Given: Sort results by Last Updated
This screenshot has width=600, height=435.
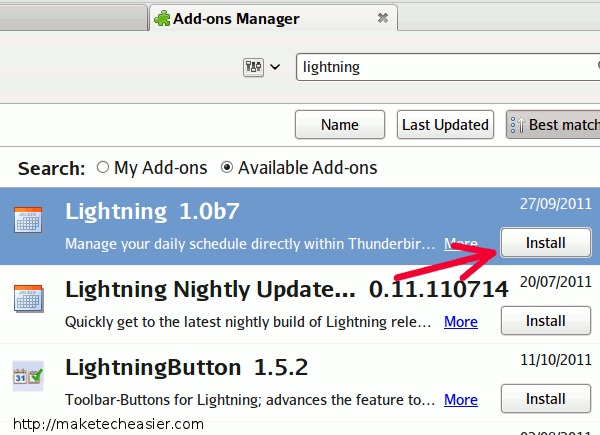Looking at the screenshot, I should tap(445, 125).
